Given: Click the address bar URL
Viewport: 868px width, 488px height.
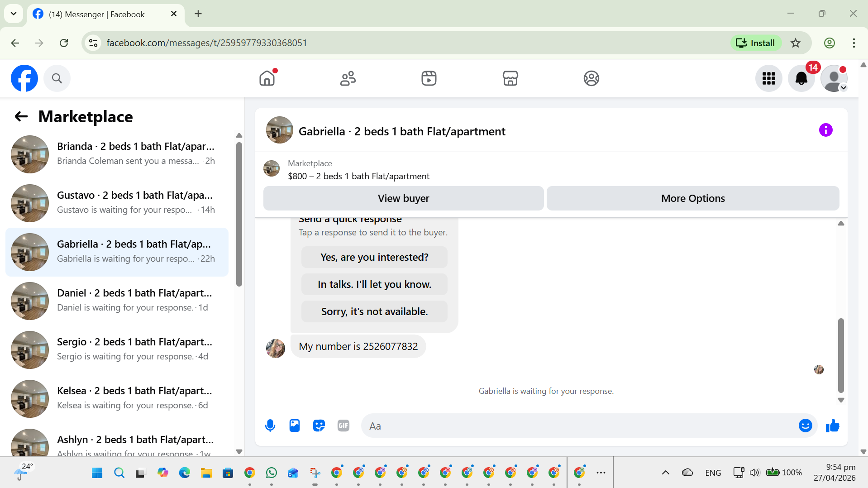Looking at the screenshot, I should tap(207, 43).
